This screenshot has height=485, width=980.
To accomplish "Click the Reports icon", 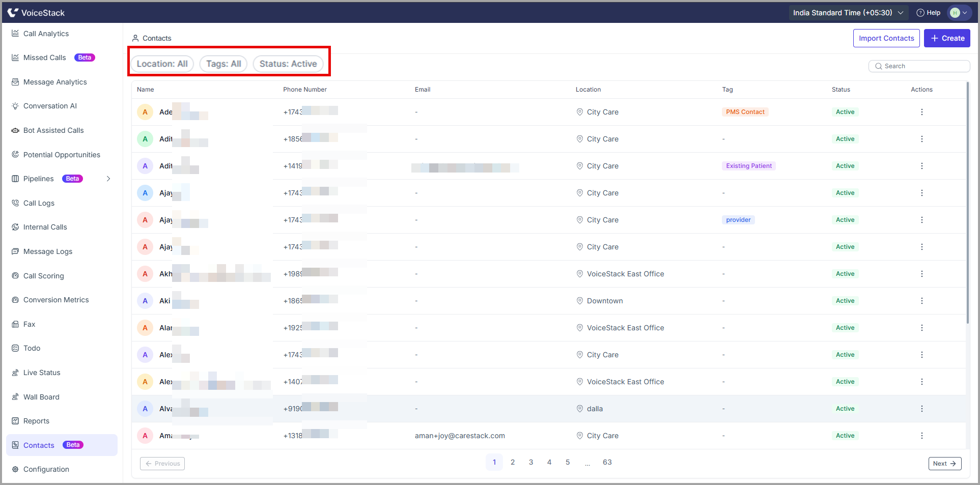I will [15, 421].
